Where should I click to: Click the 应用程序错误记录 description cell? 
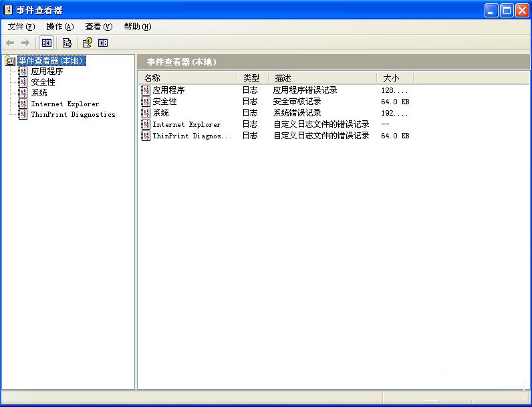tap(305, 90)
